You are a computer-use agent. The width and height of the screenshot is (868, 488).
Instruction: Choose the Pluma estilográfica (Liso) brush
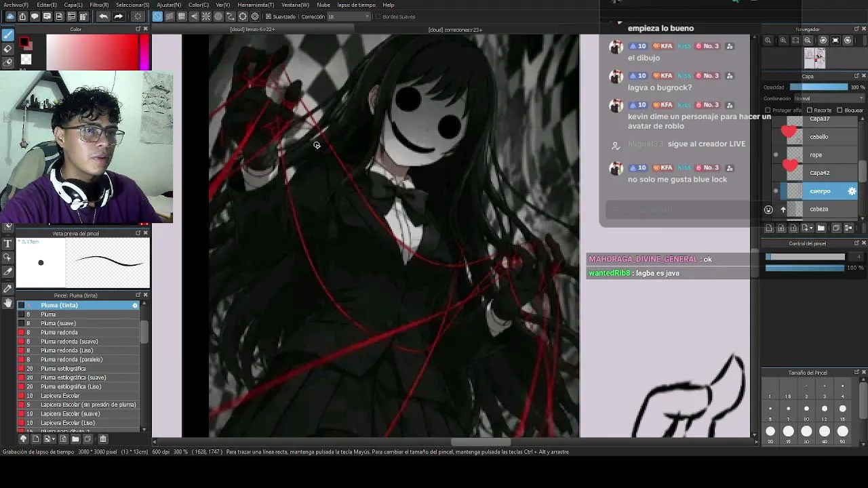coord(78,387)
